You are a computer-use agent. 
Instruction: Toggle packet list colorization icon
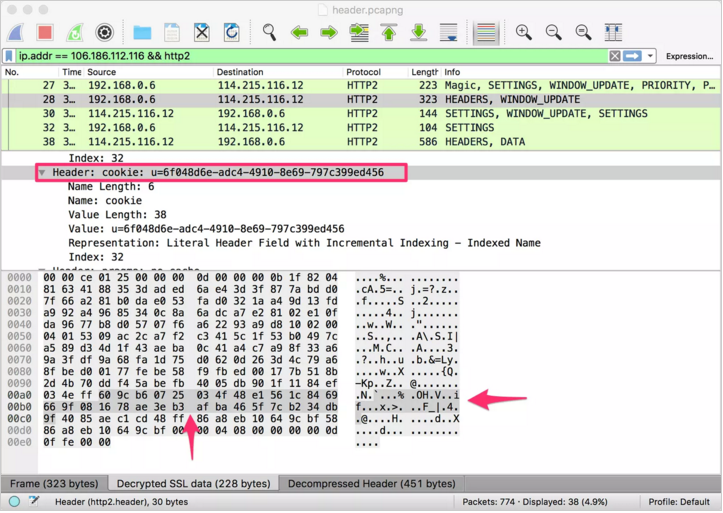click(x=486, y=33)
